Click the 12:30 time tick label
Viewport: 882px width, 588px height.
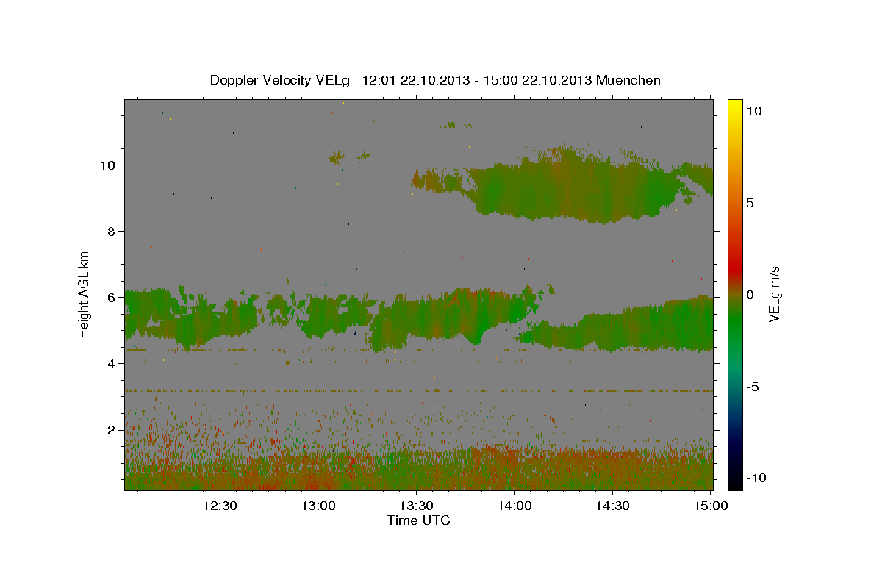coord(220,506)
